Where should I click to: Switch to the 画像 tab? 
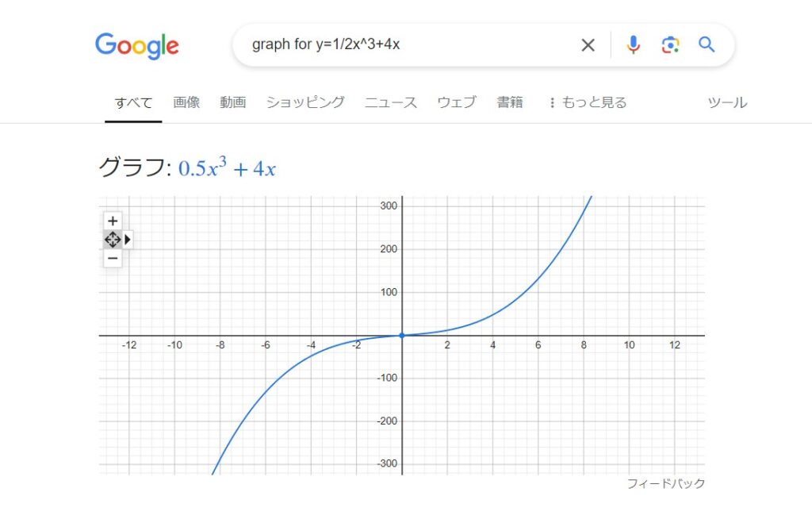(186, 102)
